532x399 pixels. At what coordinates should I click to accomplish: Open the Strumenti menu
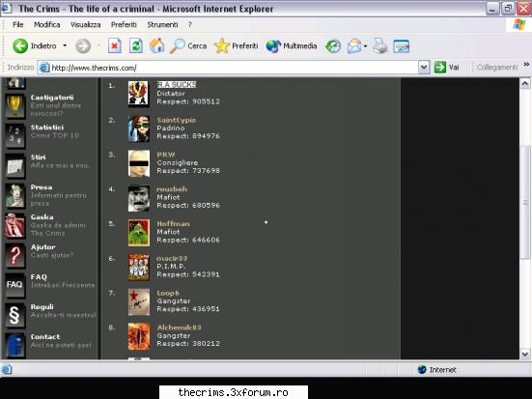coord(162,25)
